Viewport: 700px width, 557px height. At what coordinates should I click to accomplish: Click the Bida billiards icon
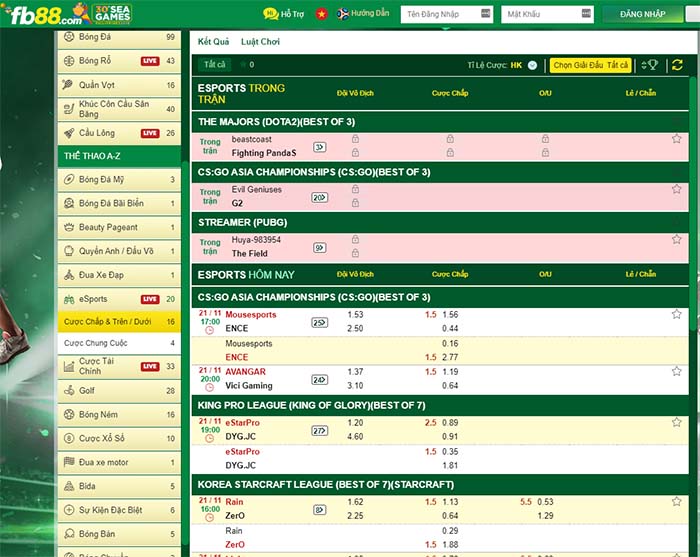pos(69,486)
